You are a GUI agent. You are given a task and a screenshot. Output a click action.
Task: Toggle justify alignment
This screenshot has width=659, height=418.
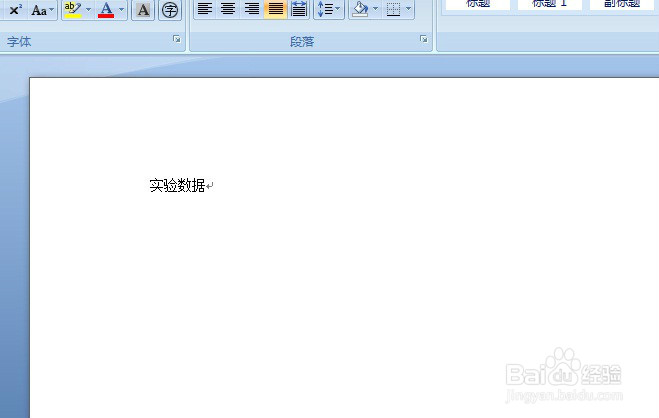[275, 9]
